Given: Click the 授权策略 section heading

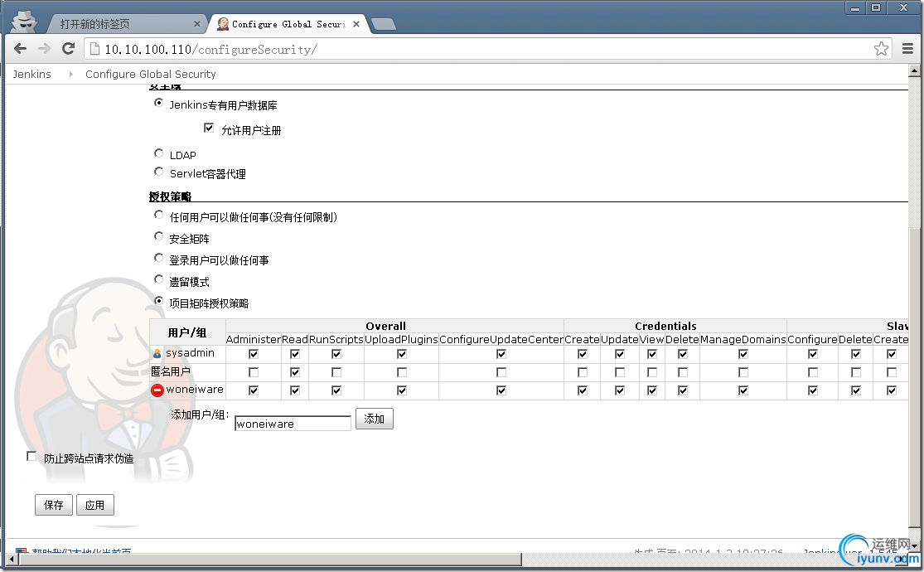Looking at the screenshot, I should [x=171, y=196].
